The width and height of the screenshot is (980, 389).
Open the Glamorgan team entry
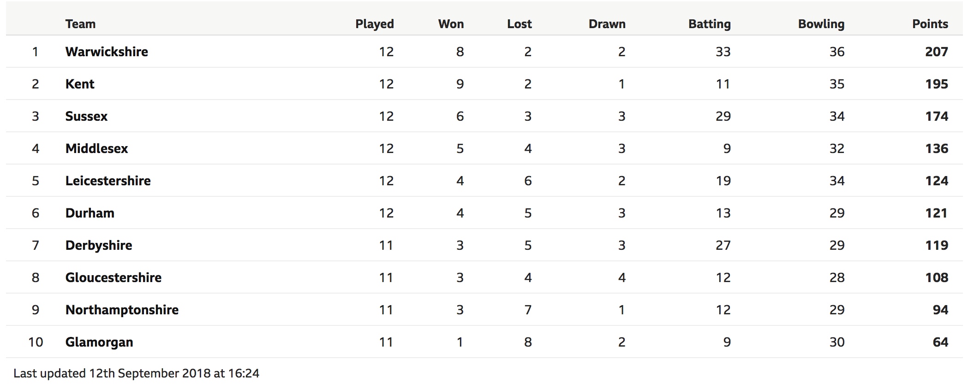coord(99,342)
